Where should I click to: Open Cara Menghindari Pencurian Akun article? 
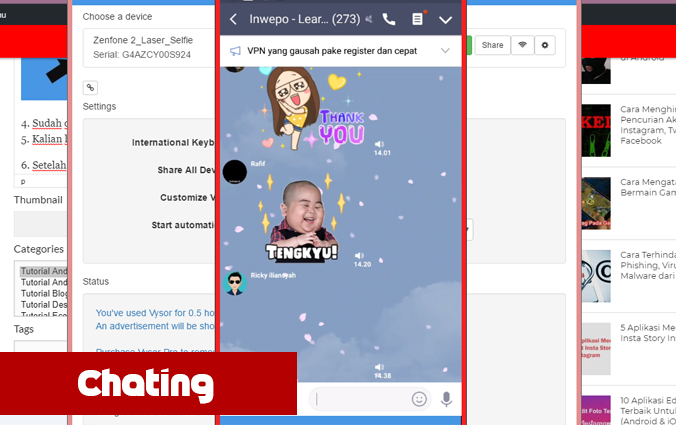(648, 125)
